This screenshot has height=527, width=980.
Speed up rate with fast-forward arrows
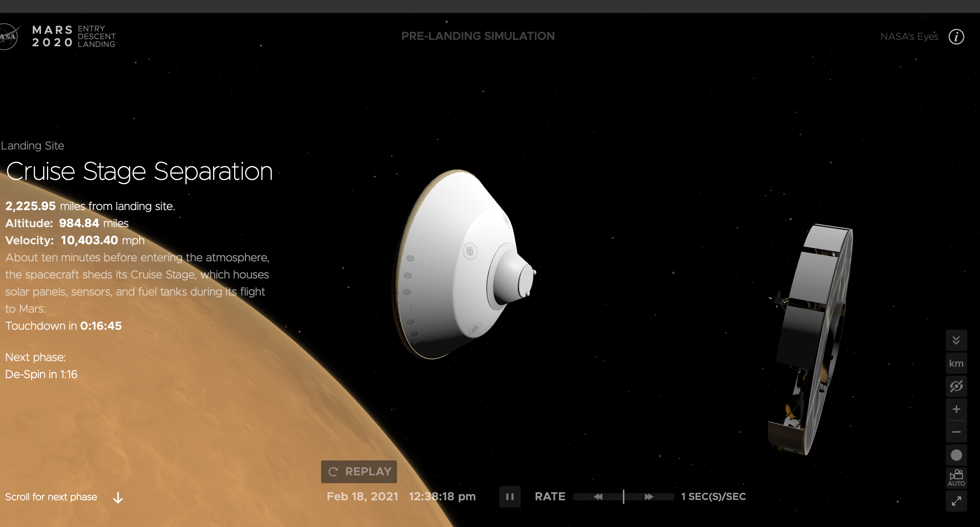click(x=649, y=497)
